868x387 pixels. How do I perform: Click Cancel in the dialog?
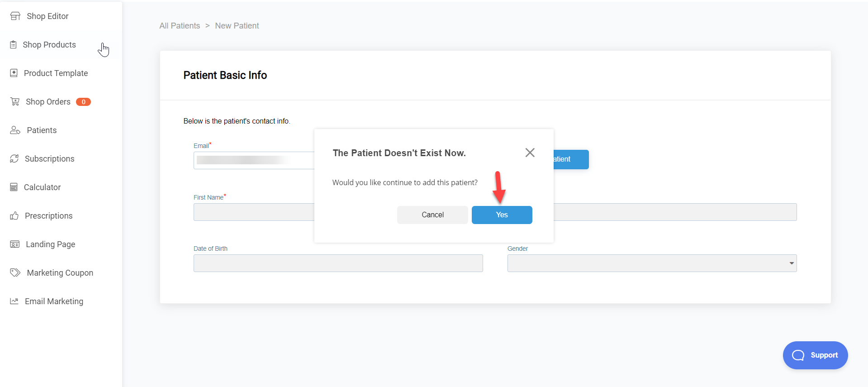[432, 215]
